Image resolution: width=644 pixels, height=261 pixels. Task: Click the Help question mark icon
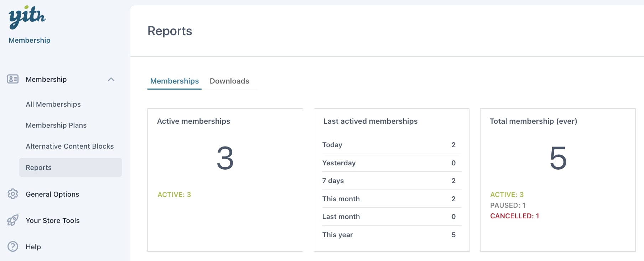pyautogui.click(x=13, y=246)
